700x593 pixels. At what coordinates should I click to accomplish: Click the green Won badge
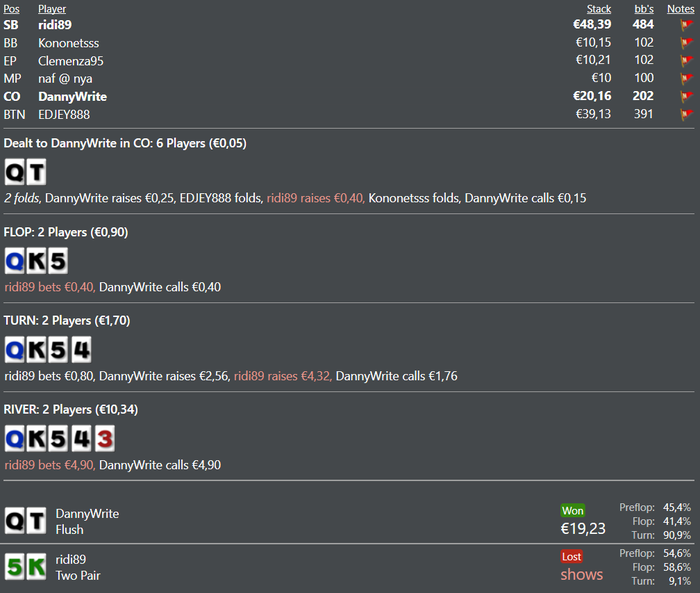coord(573,510)
